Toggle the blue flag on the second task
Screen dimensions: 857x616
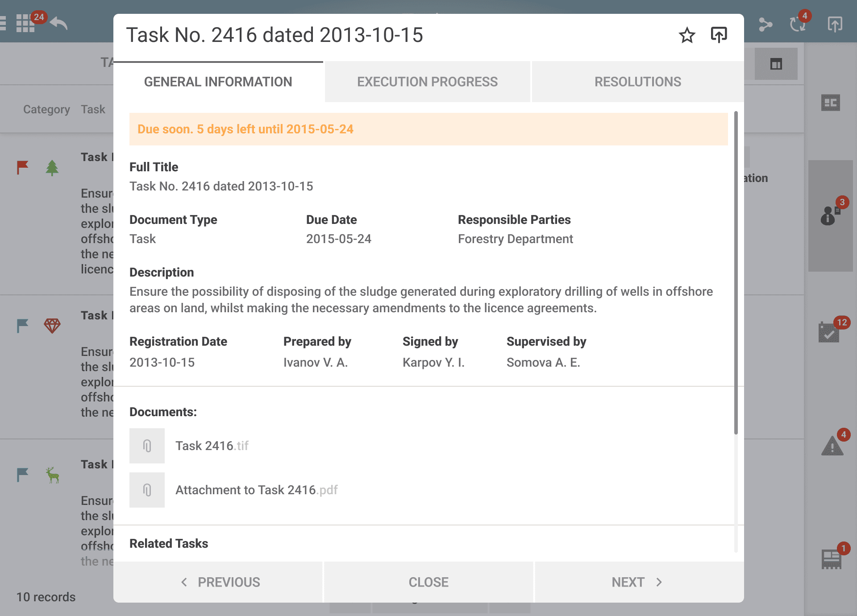(22, 326)
